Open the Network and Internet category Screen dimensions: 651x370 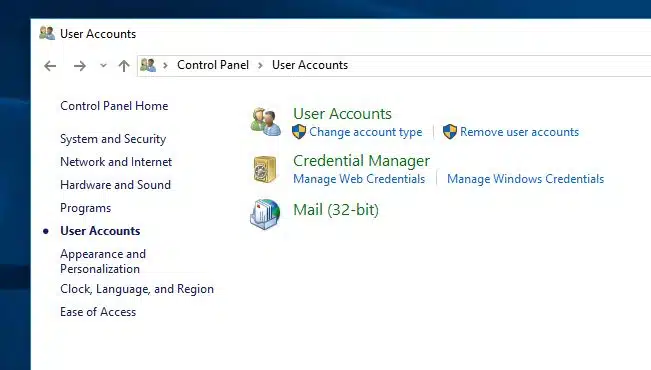click(116, 162)
